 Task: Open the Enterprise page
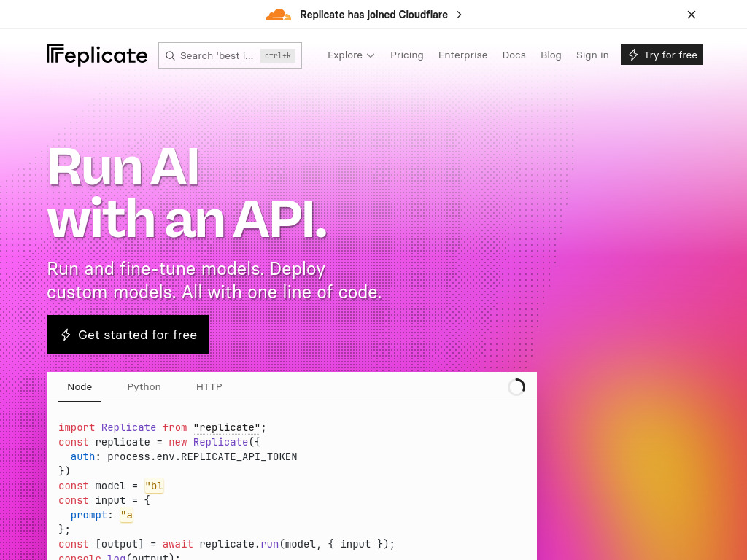(x=462, y=55)
